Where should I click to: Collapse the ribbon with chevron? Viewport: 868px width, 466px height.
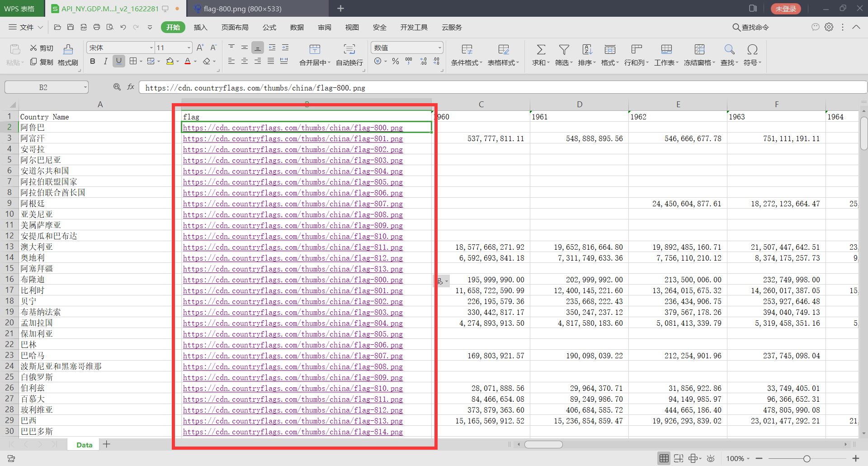(x=856, y=27)
